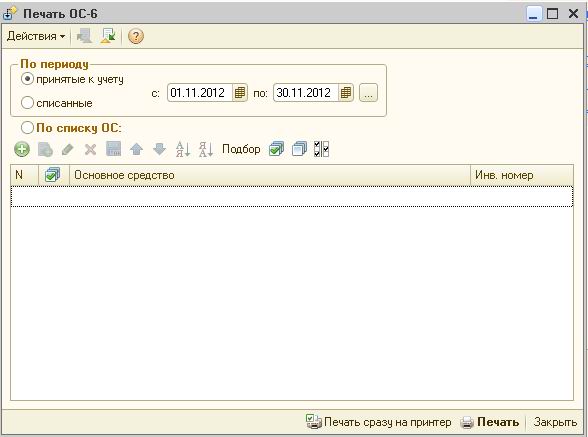Click the restore settings toolbar icon
Screen dimensions: 588x437
click(108, 36)
